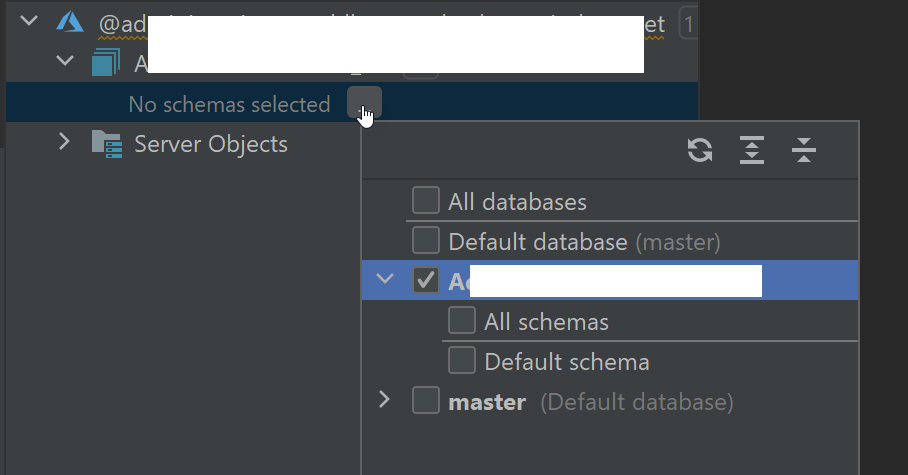
Task: Click the Server Objects folder icon
Action: (106, 144)
